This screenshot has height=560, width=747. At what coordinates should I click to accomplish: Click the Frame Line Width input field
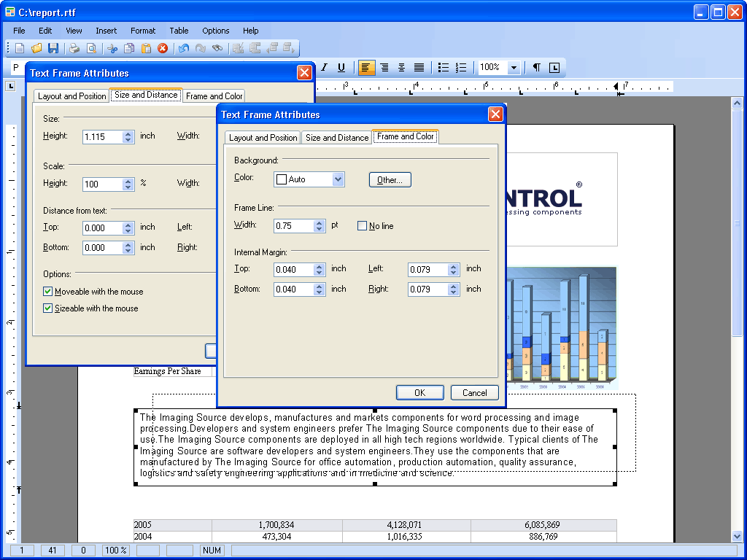pos(293,226)
